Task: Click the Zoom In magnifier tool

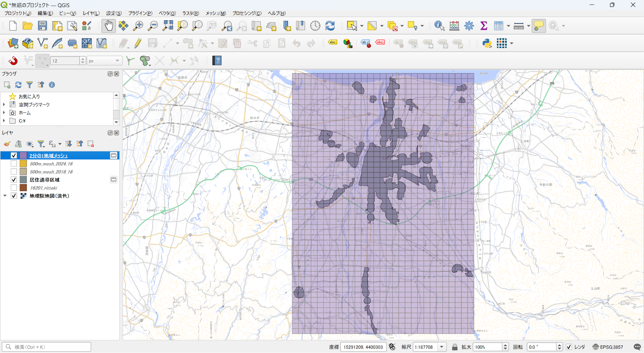Action: point(138,26)
